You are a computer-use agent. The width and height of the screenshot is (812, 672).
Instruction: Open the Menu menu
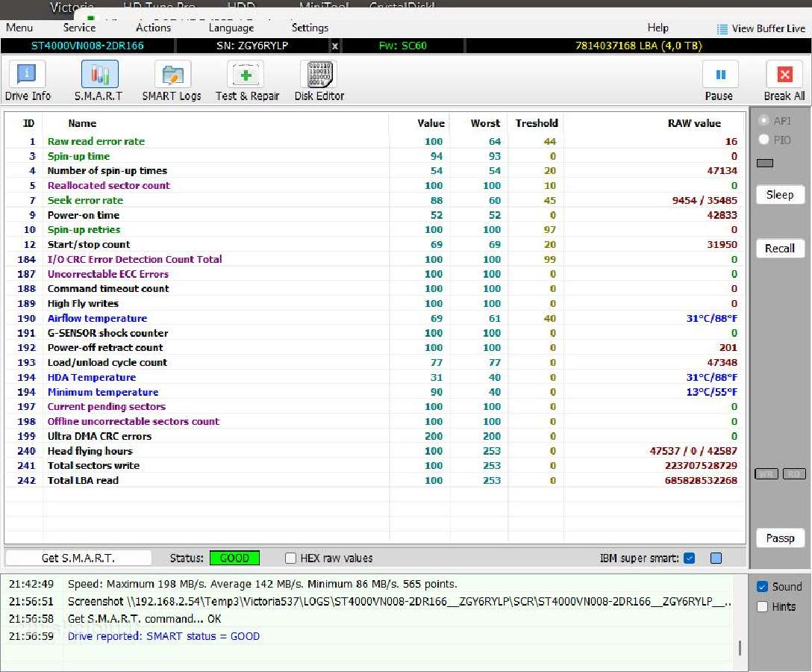(x=19, y=28)
